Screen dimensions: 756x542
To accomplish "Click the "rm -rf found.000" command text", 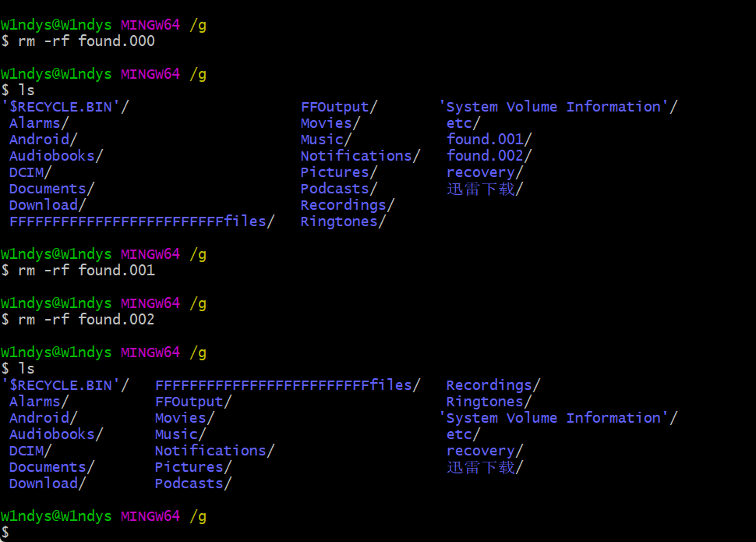I will click(x=86, y=41).
